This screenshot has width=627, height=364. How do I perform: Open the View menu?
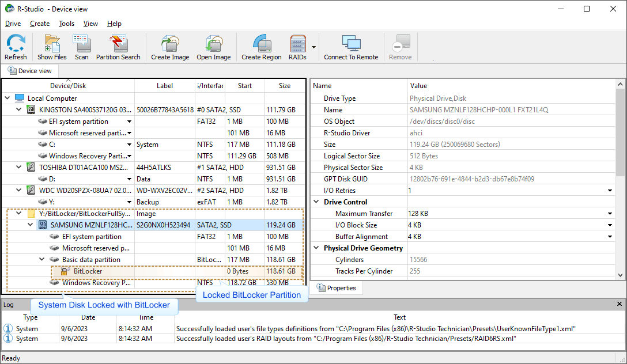(x=90, y=24)
